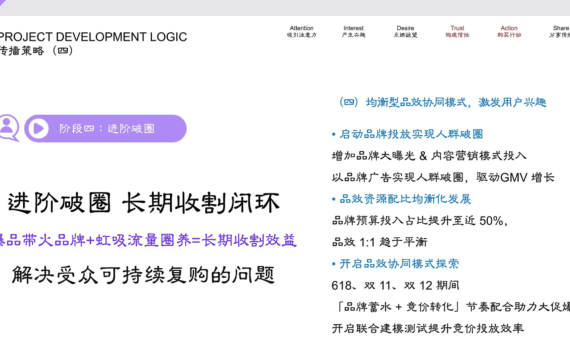The width and height of the screenshot is (570, 360).
Task: Click the headline 进阶破圈 长期收割闭环
Action: click(144, 203)
